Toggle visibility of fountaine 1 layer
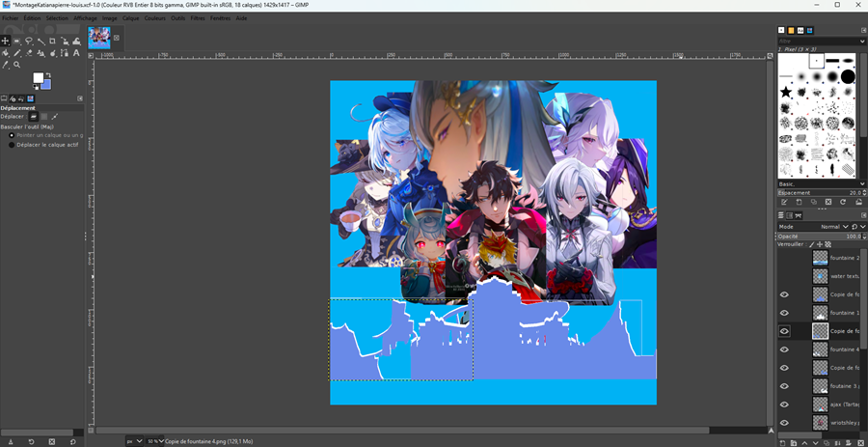 coord(784,313)
